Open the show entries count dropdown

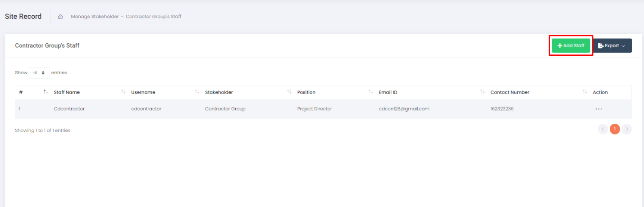[x=39, y=72]
